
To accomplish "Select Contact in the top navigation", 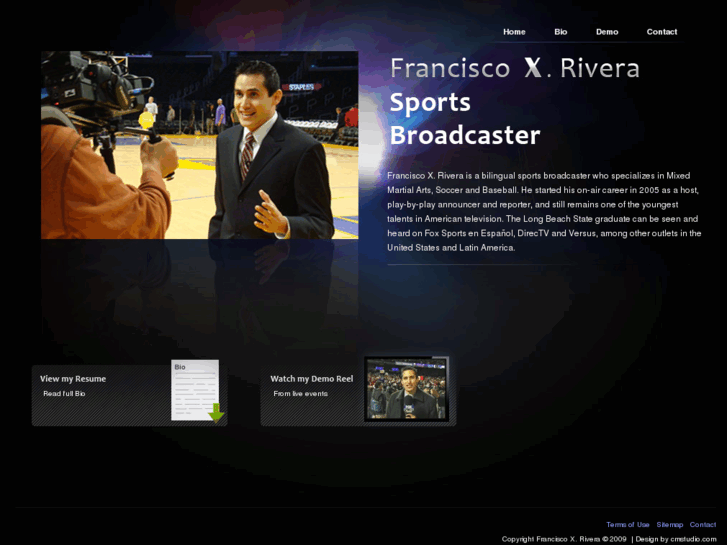I will 662,32.
